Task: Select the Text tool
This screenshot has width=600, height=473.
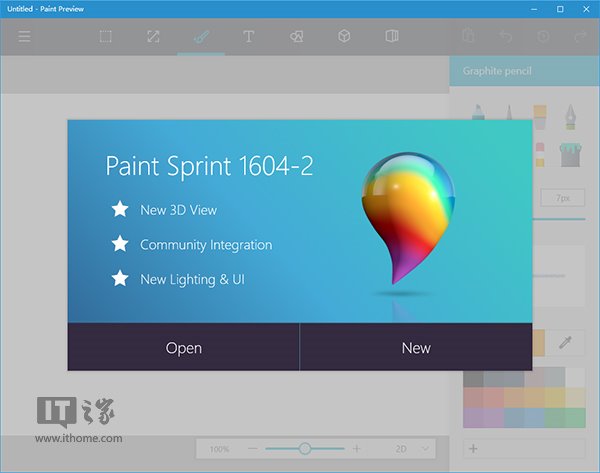Action: point(248,37)
